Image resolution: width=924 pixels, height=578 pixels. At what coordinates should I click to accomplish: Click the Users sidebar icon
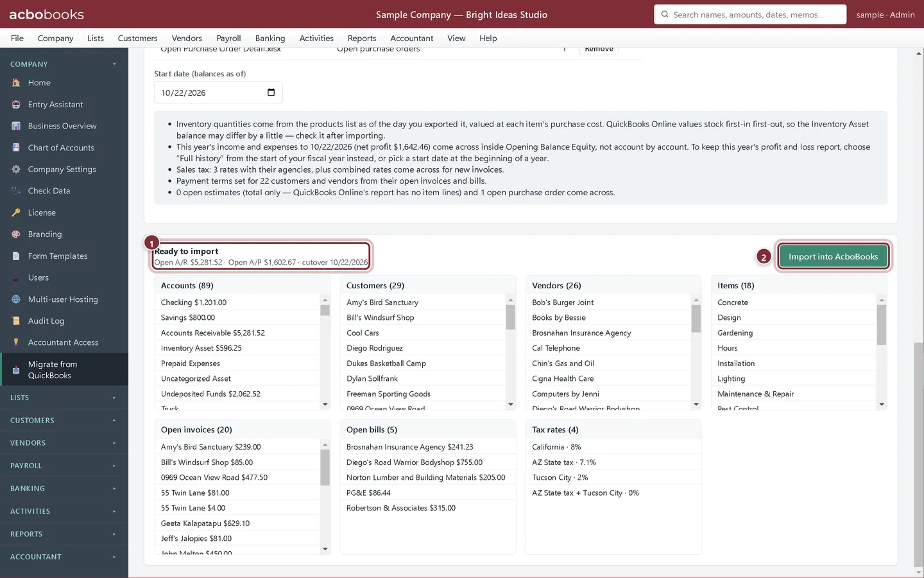tap(16, 277)
